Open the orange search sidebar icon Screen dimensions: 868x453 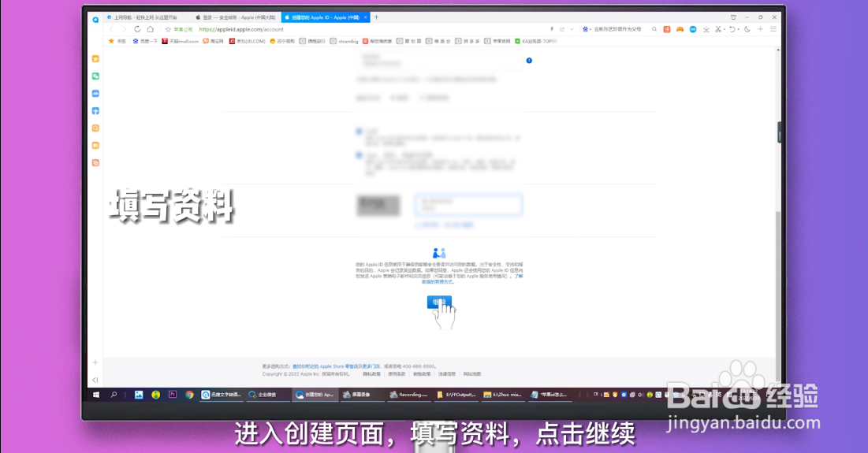click(95, 128)
